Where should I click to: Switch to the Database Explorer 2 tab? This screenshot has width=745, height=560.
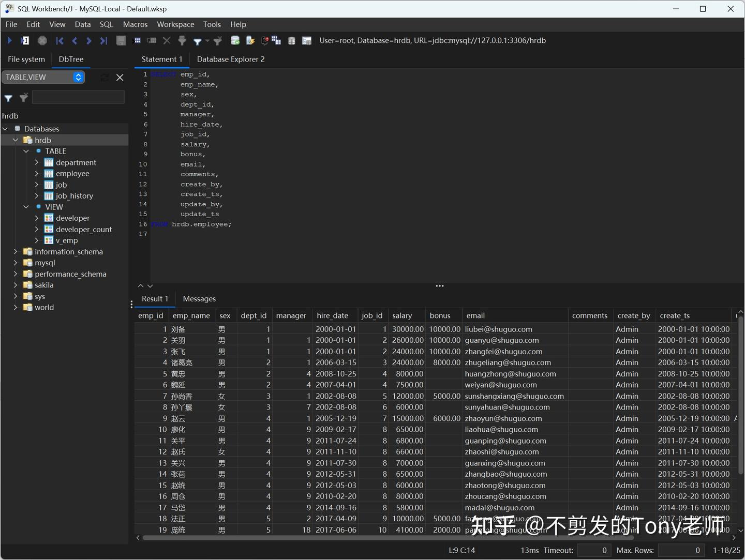pos(231,59)
